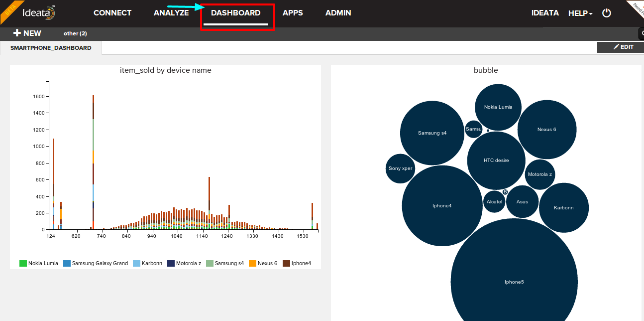Click the 1000 y-axis label
Viewport: 644px width, 321px height.
point(39,147)
